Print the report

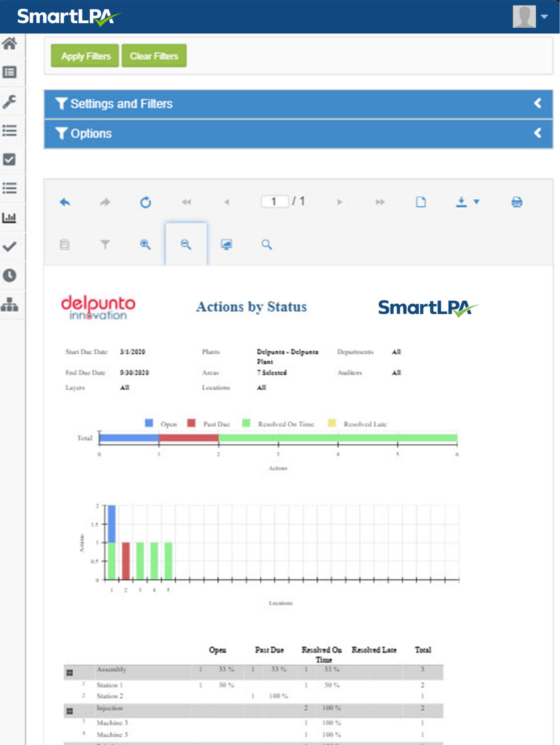(x=517, y=202)
